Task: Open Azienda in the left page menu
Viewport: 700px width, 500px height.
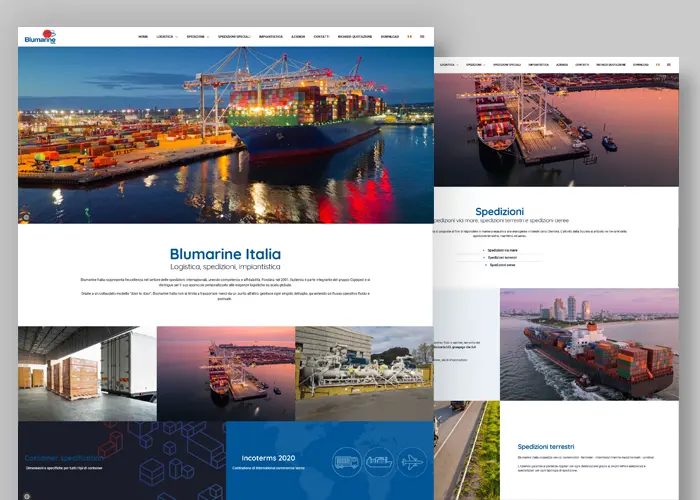Action: coord(298,37)
